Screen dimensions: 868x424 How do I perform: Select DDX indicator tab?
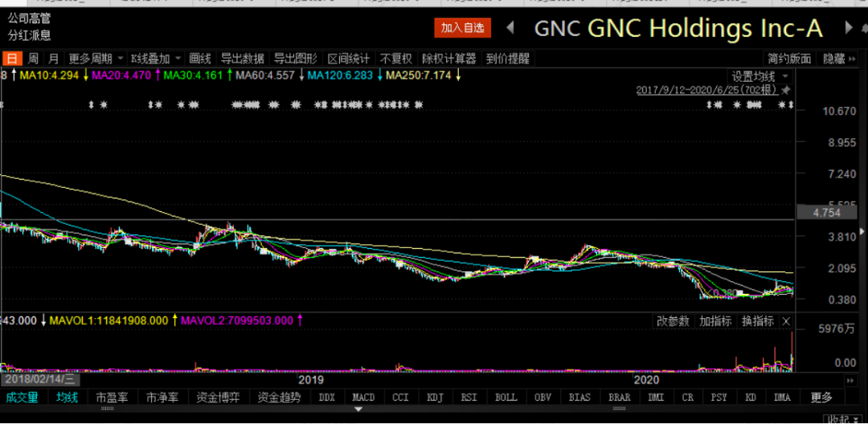click(326, 397)
